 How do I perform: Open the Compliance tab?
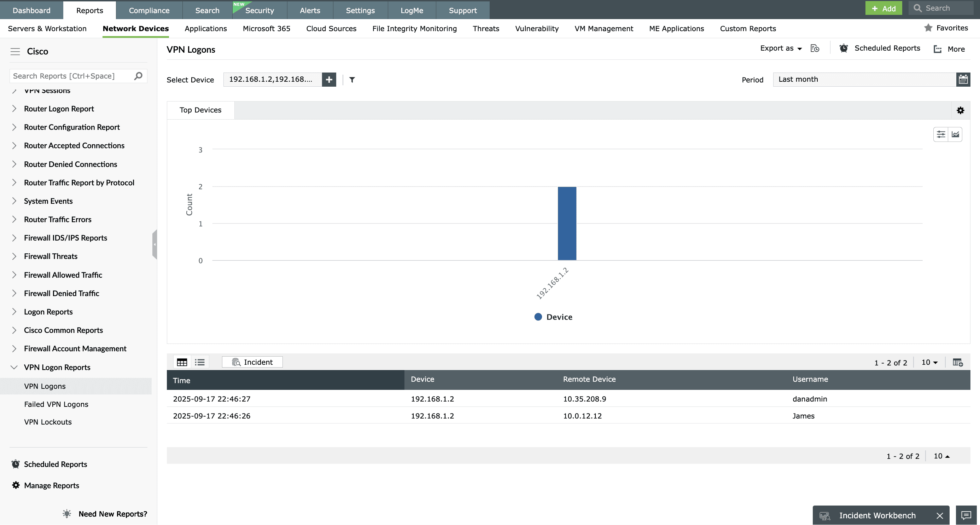point(149,10)
